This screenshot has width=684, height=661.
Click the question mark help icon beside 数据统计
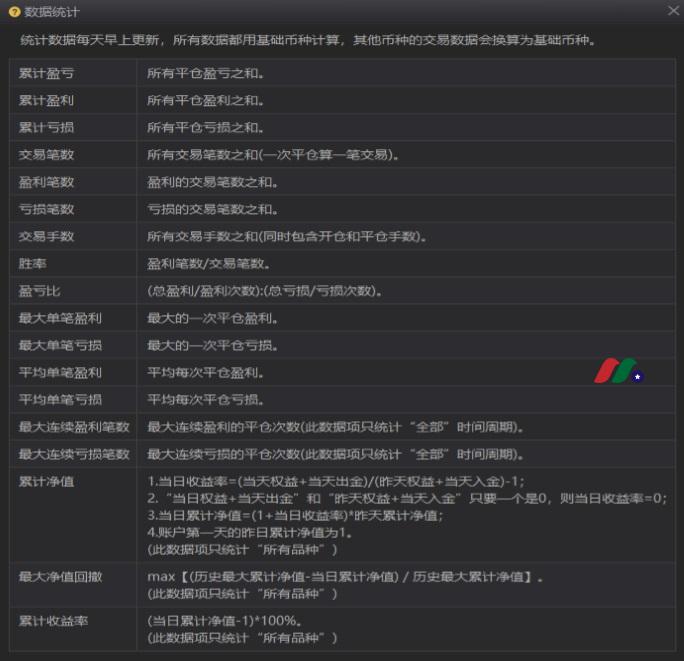click(14, 12)
